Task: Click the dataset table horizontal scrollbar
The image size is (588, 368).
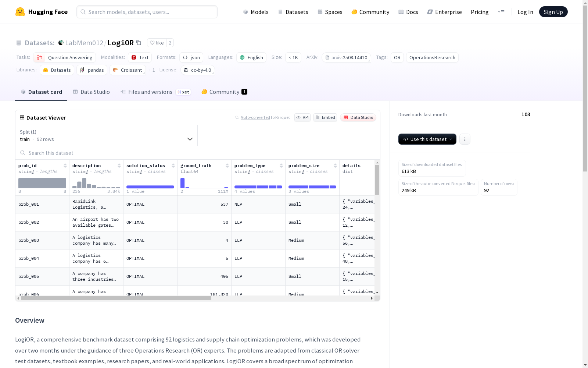Action: point(116,298)
